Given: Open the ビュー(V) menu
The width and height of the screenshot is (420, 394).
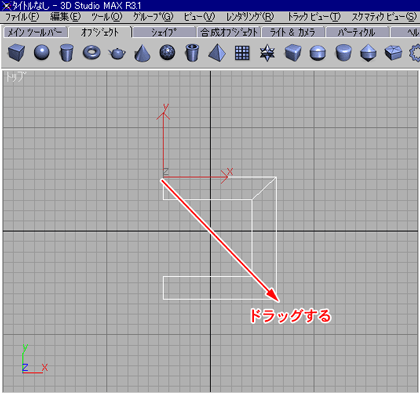Looking at the screenshot, I should (199, 16).
